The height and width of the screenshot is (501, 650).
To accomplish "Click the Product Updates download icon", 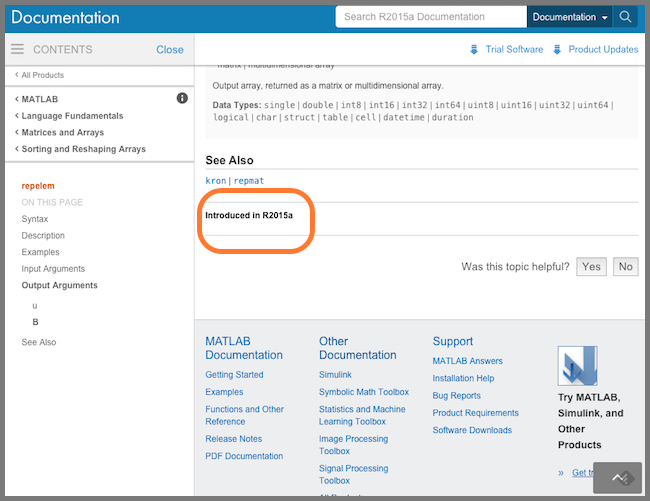I will (558, 50).
